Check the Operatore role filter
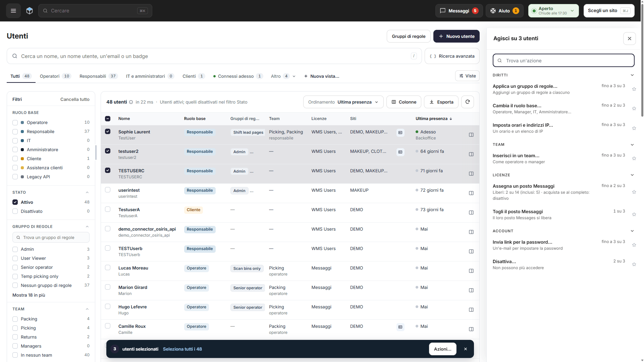 pos(15,123)
